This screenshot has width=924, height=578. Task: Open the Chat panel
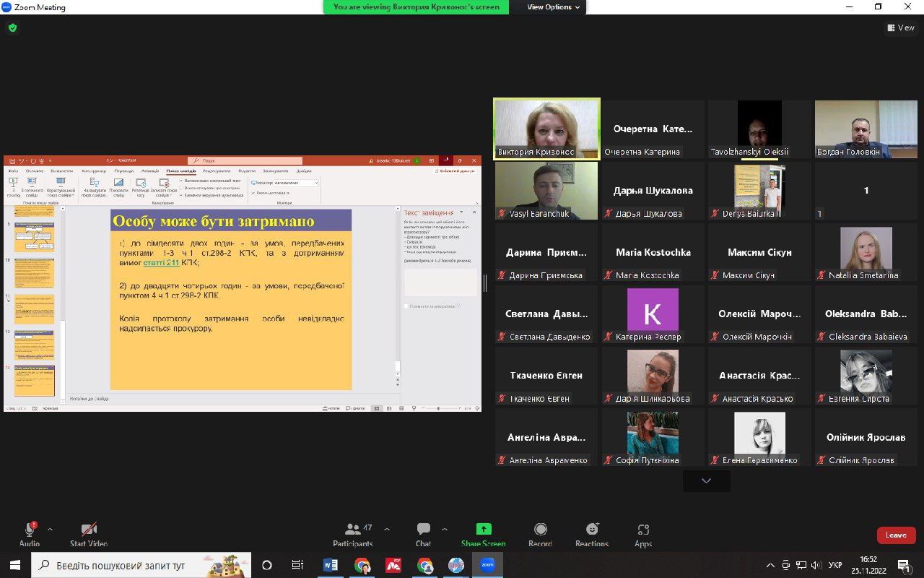[423, 532]
